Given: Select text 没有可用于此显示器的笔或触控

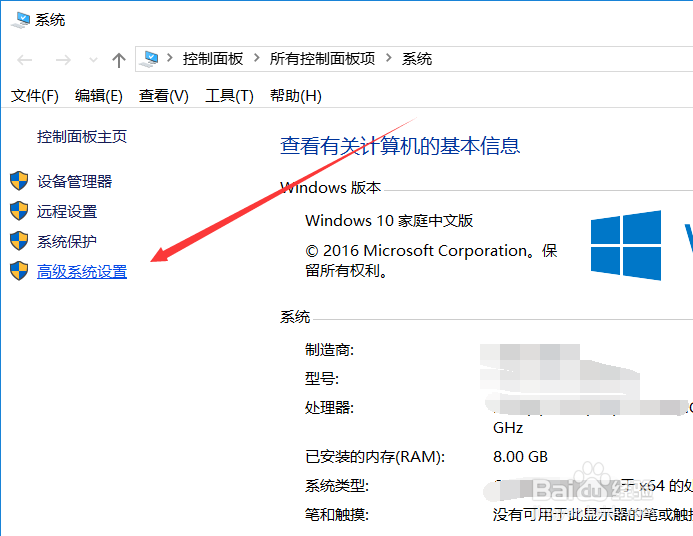Looking at the screenshot, I should click(x=593, y=514).
